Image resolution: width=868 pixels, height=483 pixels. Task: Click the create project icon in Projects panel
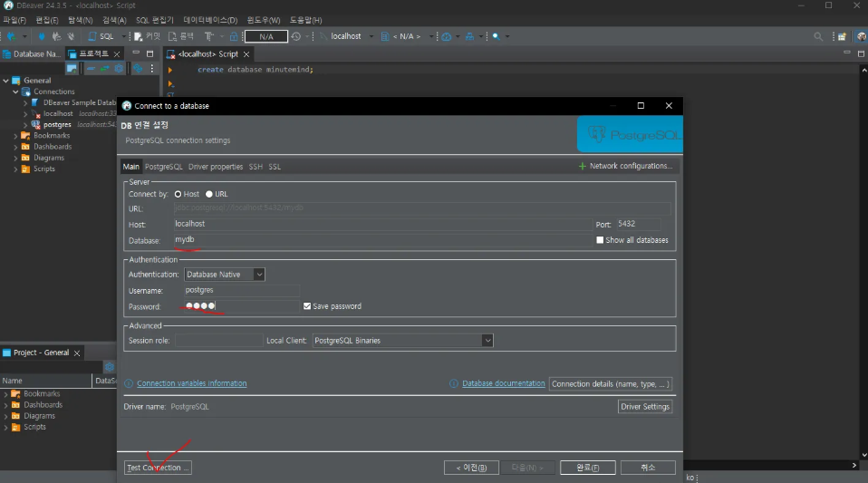point(72,69)
